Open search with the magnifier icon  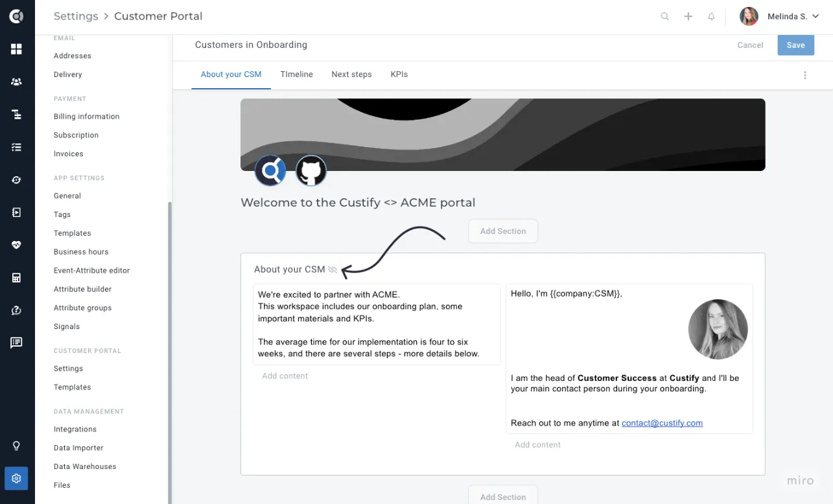pos(664,17)
